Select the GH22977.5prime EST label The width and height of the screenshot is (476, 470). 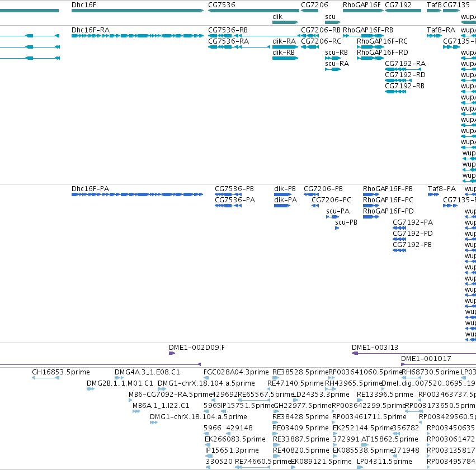(x=303, y=406)
